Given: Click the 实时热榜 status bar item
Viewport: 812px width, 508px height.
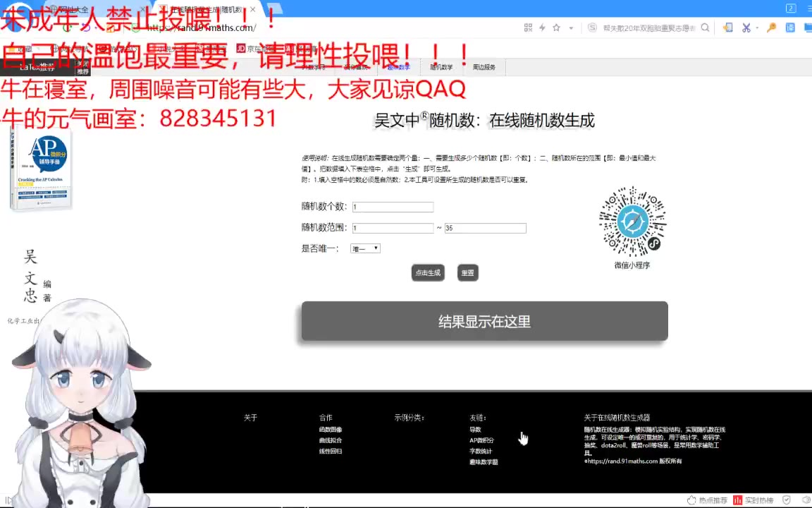Looking at the screenshot, I should [x=759, y=500].
